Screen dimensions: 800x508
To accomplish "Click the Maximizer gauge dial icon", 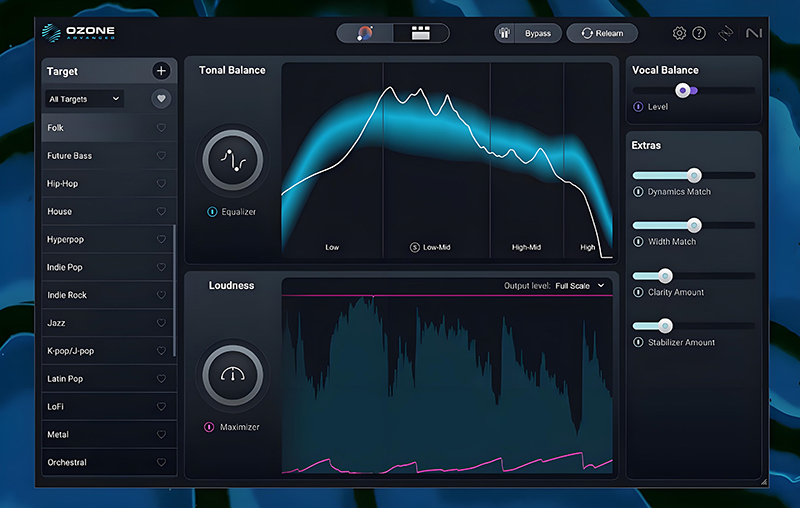I will (232, 375).
